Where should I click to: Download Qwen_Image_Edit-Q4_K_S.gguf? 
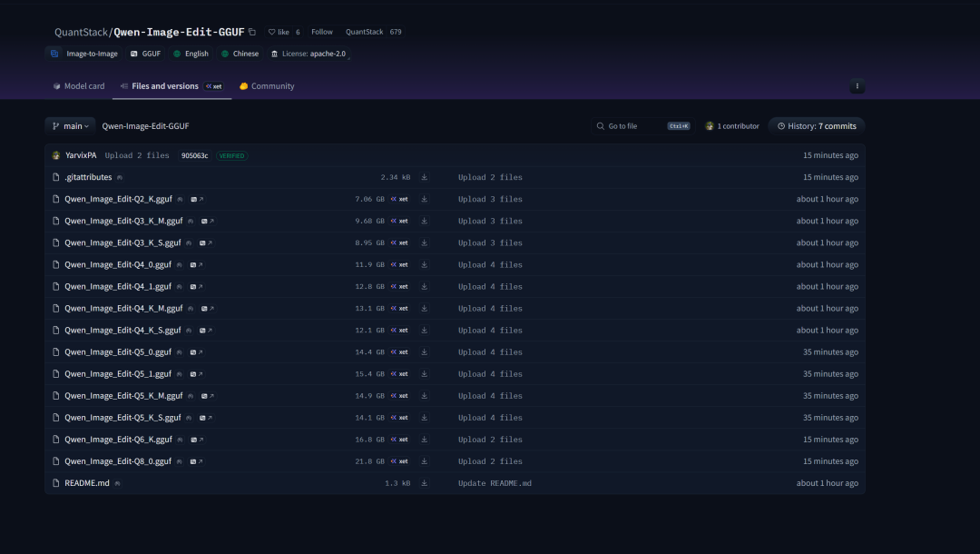pos(425,331)
